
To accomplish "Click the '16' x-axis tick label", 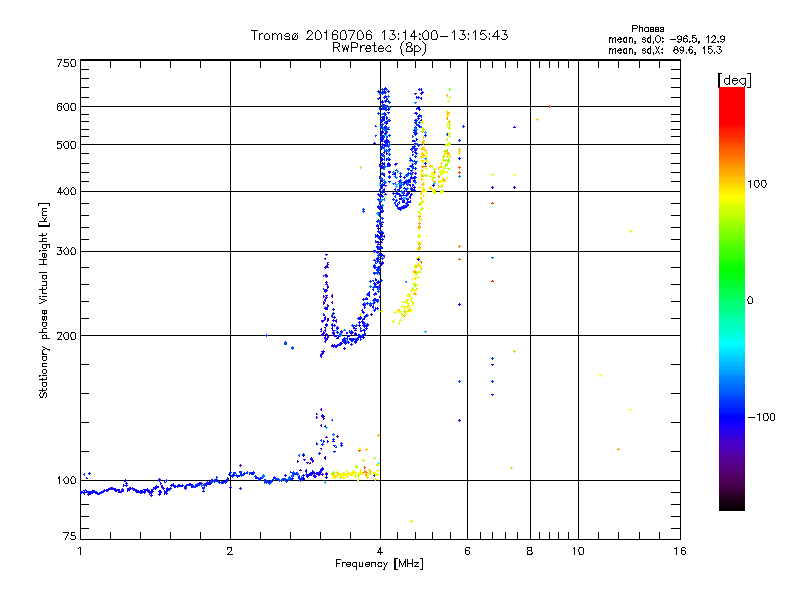I will coord(680,551).
